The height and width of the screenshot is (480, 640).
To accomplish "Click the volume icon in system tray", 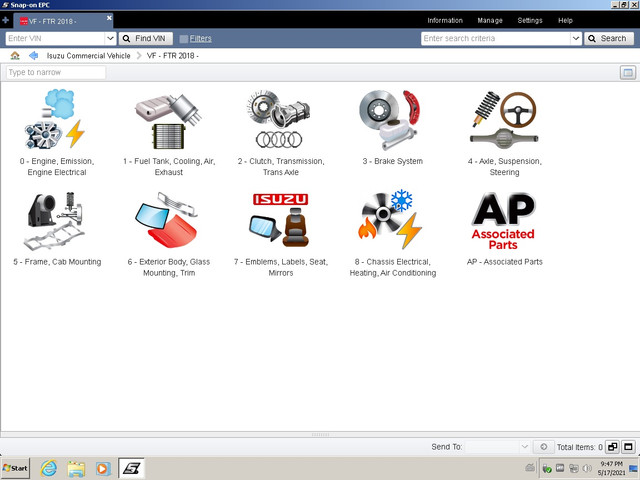I will [587, 468].
